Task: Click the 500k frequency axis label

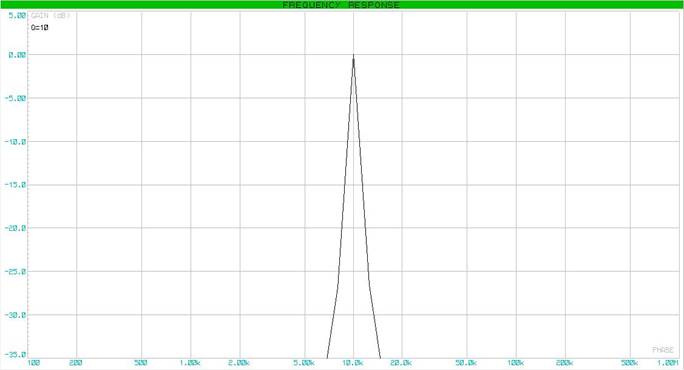Action: pyautogui.click(x=629, y=363)
